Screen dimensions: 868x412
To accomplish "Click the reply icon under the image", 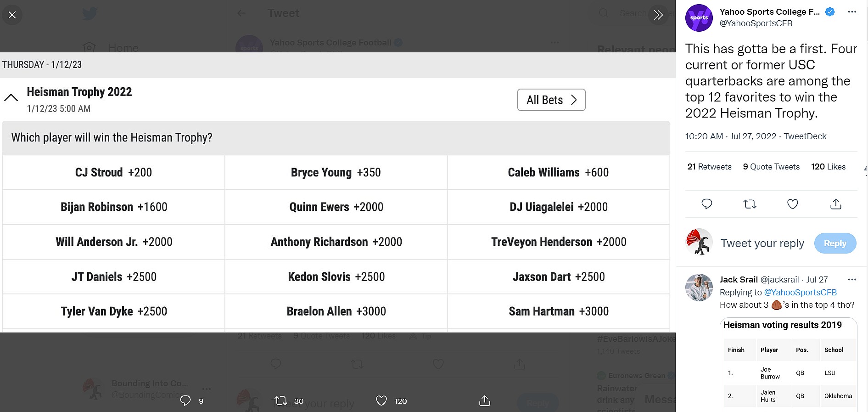I will (185, 401).
